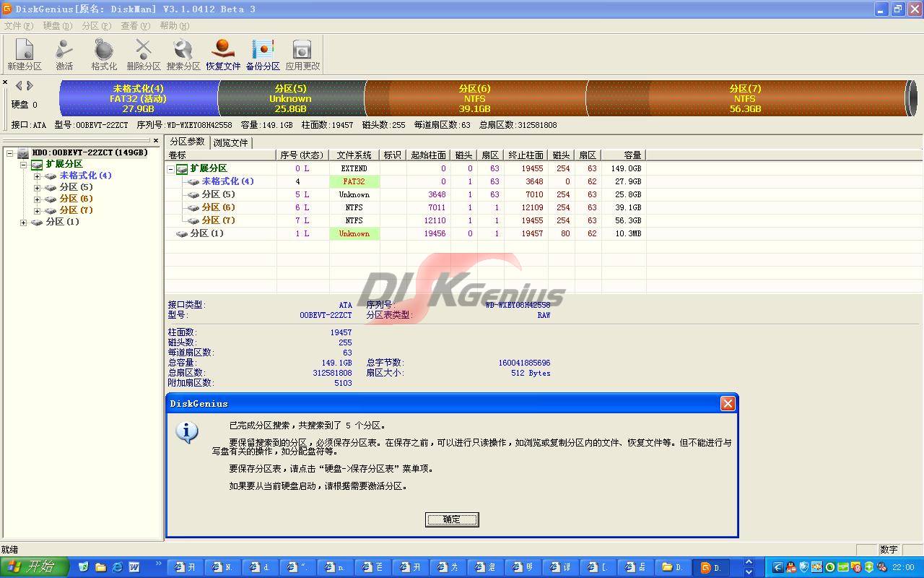Click the info icon in the DiskGenius dialog
The width and height of the screenshot is (924, 578).
(187, 431)
